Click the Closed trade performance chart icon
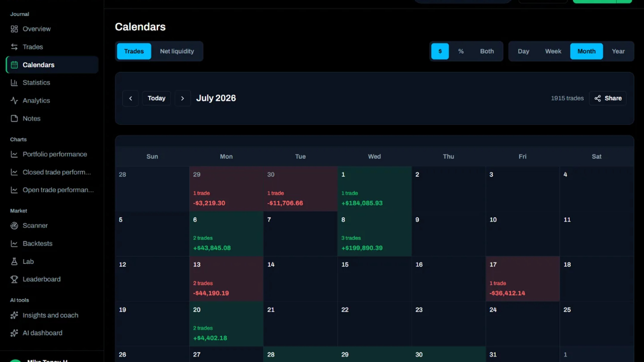Image resolution: width=644 pixels, height=362 pixels. coord(14,172)
